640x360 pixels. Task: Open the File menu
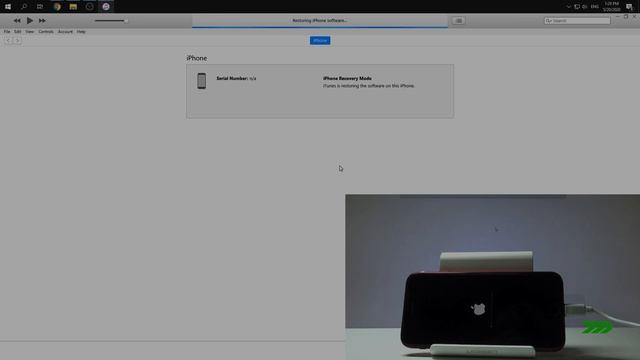pyautogui.click(x=7, y=31)
